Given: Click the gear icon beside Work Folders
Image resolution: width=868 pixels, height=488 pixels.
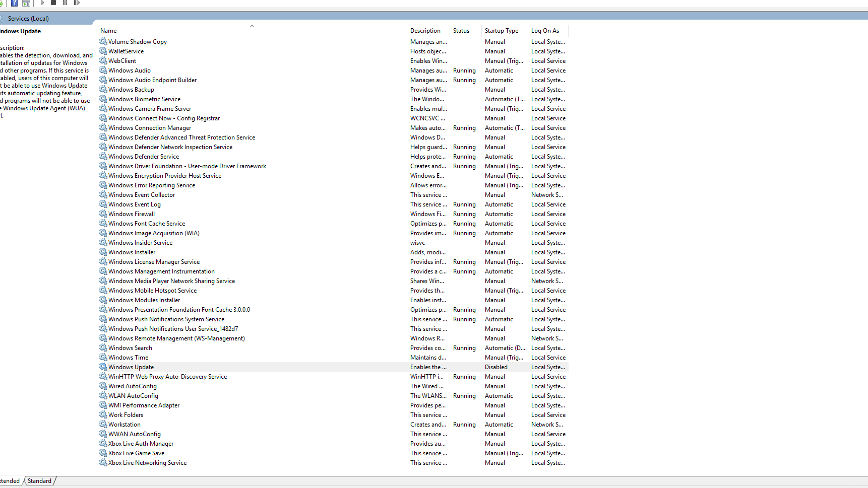Looking at the screenshot, I should coord(103,414).
